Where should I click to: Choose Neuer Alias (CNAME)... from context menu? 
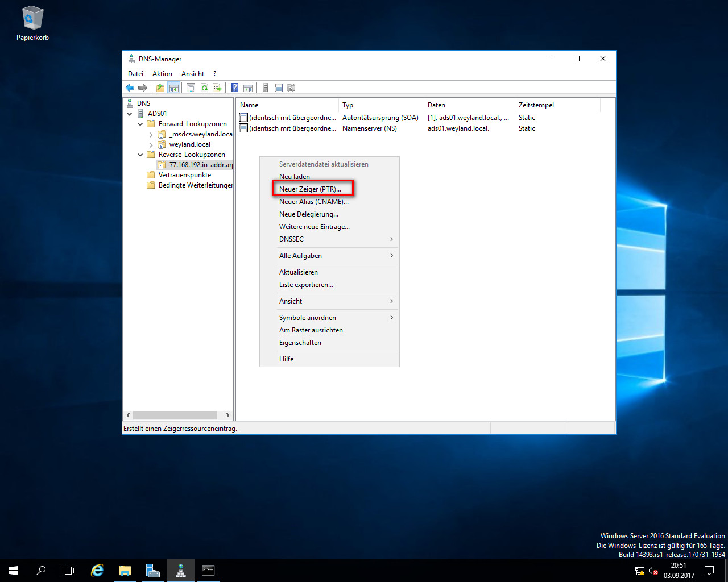pos(314,202)
